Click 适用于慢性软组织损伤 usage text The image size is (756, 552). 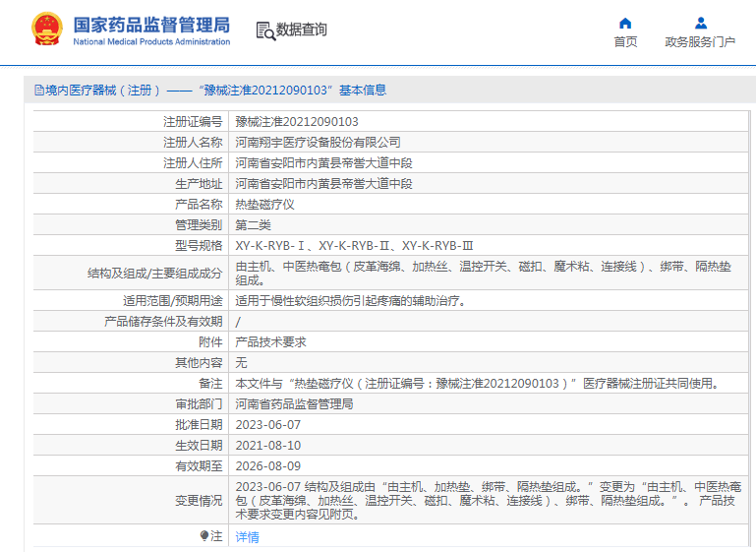[351, 301]
